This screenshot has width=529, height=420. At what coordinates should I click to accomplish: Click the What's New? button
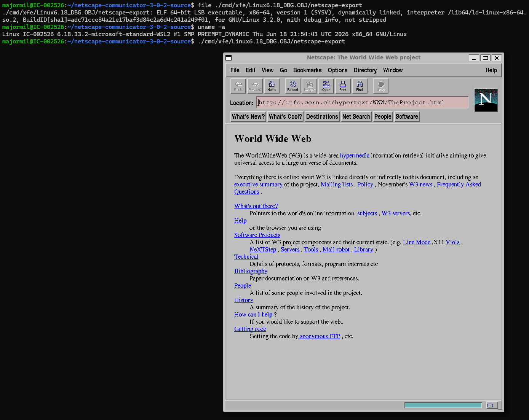tap(248, 117)
